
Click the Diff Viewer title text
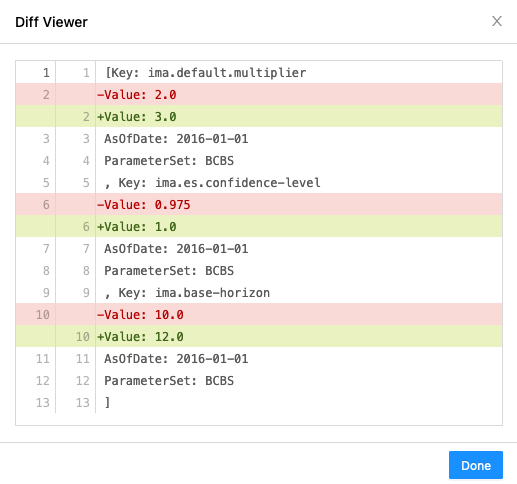tap(51, 22)
